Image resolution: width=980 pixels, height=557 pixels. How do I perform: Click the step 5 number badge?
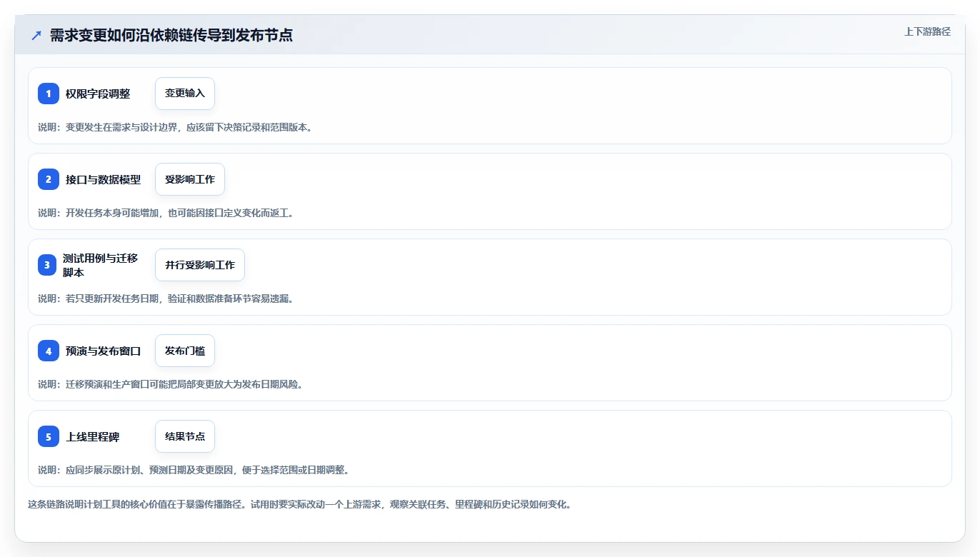pyautogui.click(x=49, y=436)
